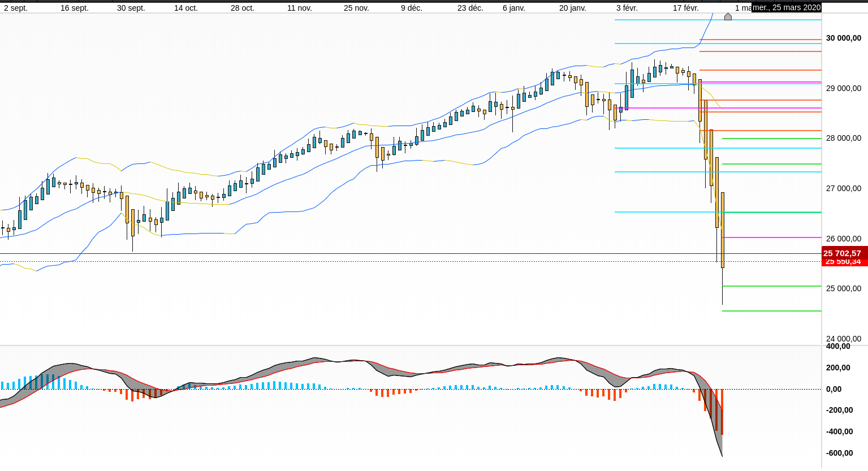Select the 28 000,00 price axis value
The width and height of the screenshot is (868, 471).
(x=844, y=138)
